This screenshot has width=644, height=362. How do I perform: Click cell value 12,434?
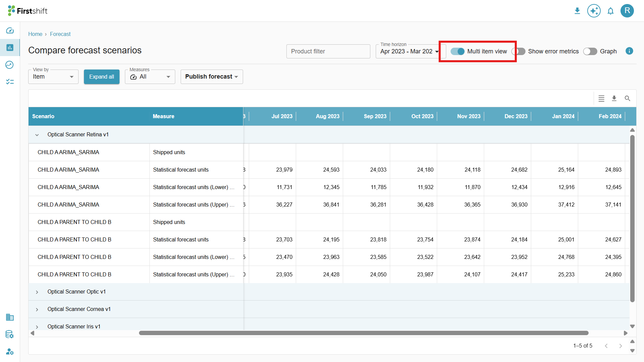519,187
